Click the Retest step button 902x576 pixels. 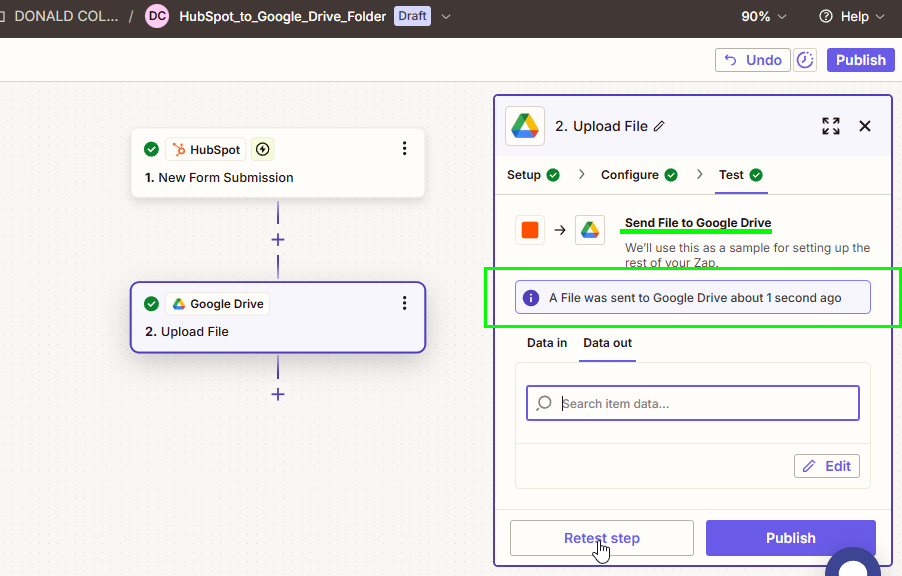click(602, 538)
